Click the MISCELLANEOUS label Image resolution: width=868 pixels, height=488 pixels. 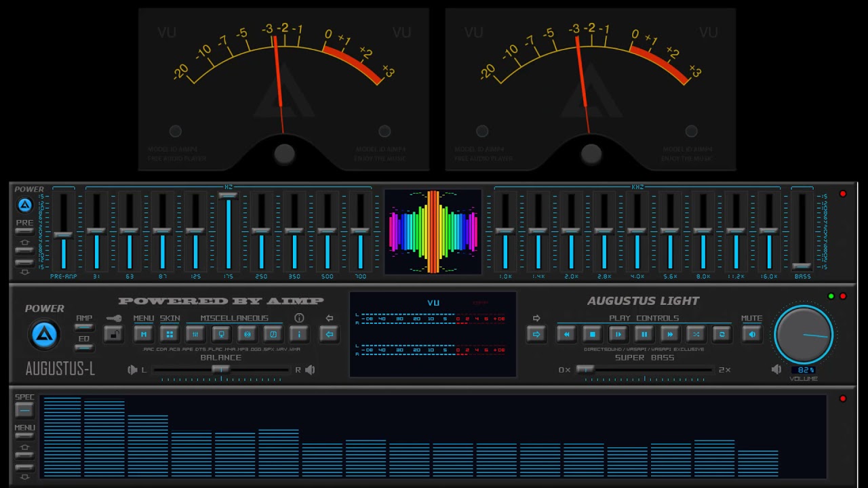(x=235, y=318)
